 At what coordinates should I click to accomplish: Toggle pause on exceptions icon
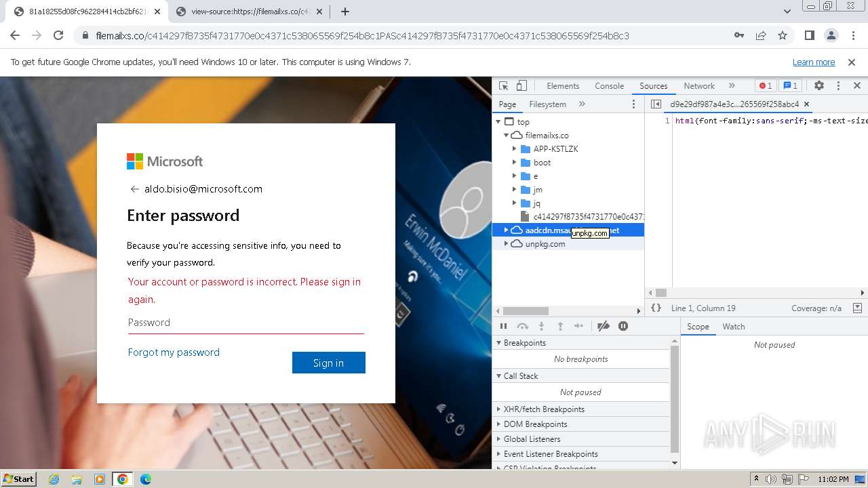623,327
